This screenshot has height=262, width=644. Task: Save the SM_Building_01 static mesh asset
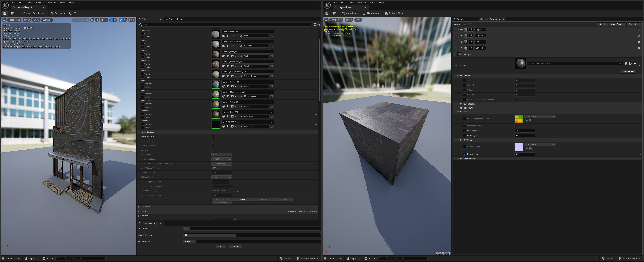pos(5,13)
